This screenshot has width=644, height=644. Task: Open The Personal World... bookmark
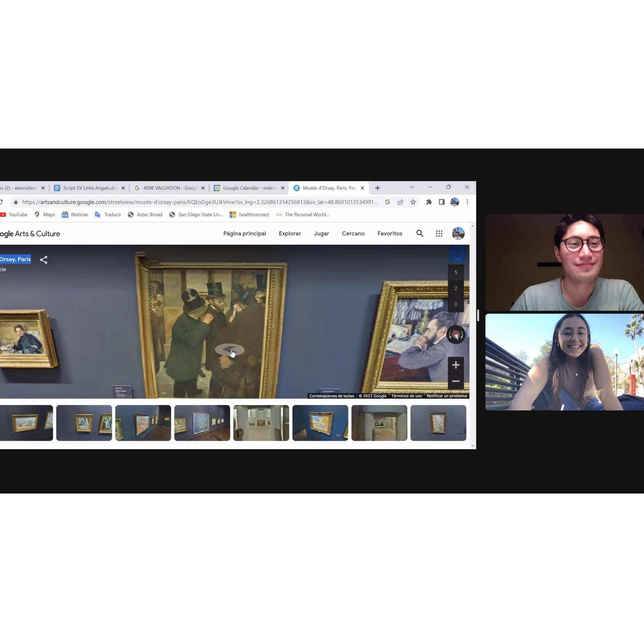pyautogui.click(x=303, y=215)
